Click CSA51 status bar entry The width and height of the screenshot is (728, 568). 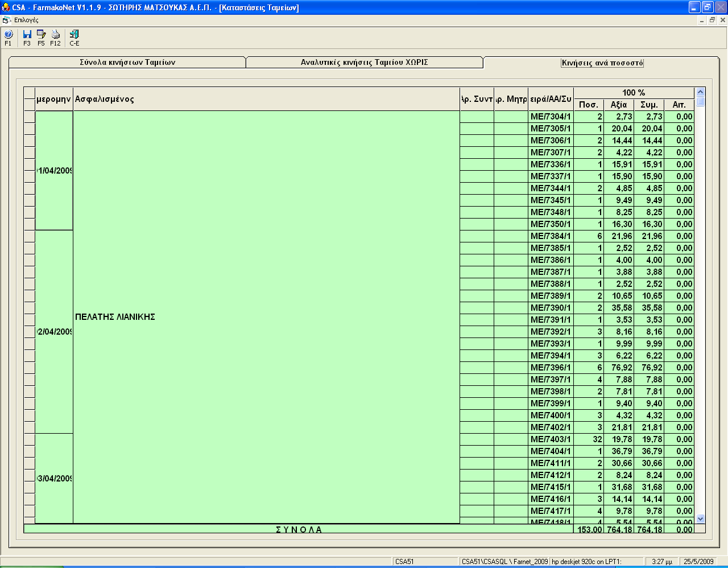tap(425, 561)
